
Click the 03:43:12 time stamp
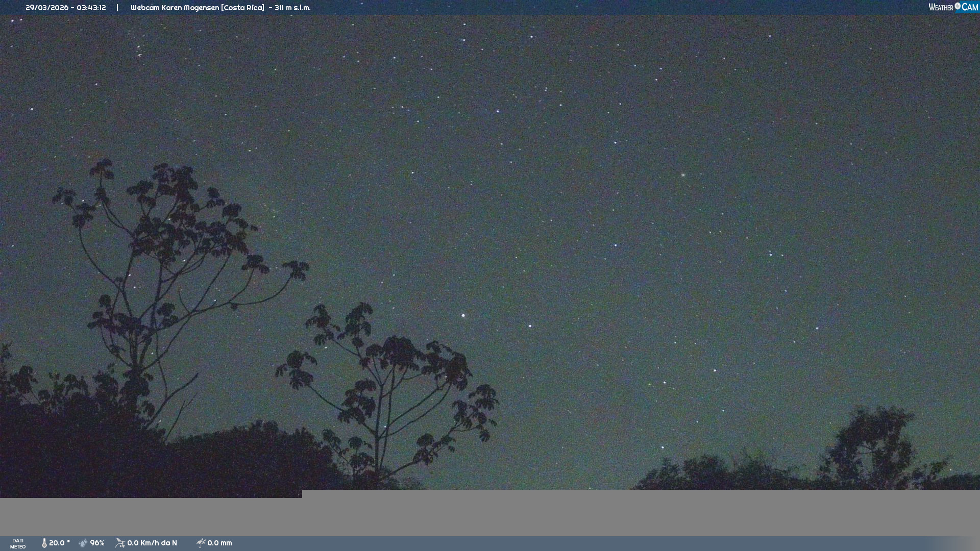point(91,8)
